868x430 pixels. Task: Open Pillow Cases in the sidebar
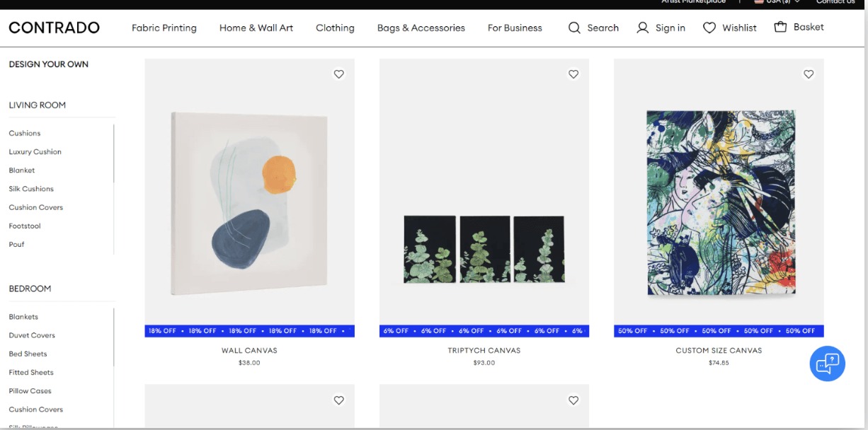coord(30,390)
